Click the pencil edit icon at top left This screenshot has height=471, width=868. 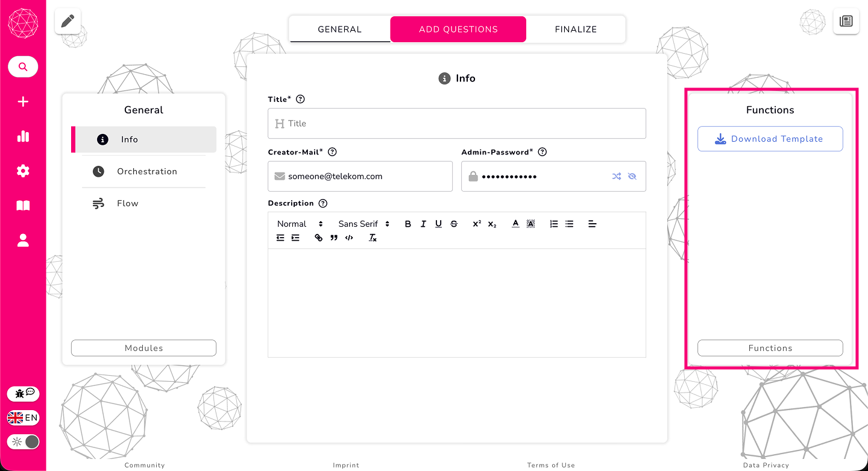click(x=67, y=20)
